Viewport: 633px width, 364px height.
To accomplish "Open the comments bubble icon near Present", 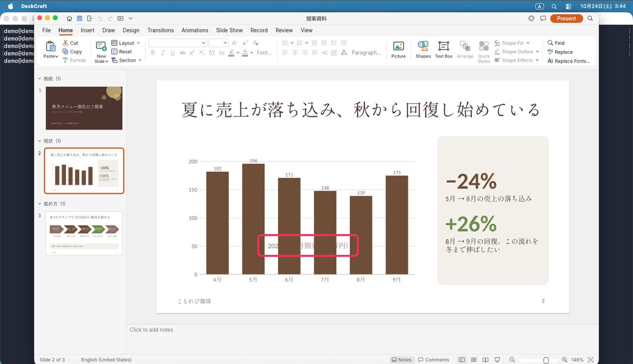I will [543, 18].
